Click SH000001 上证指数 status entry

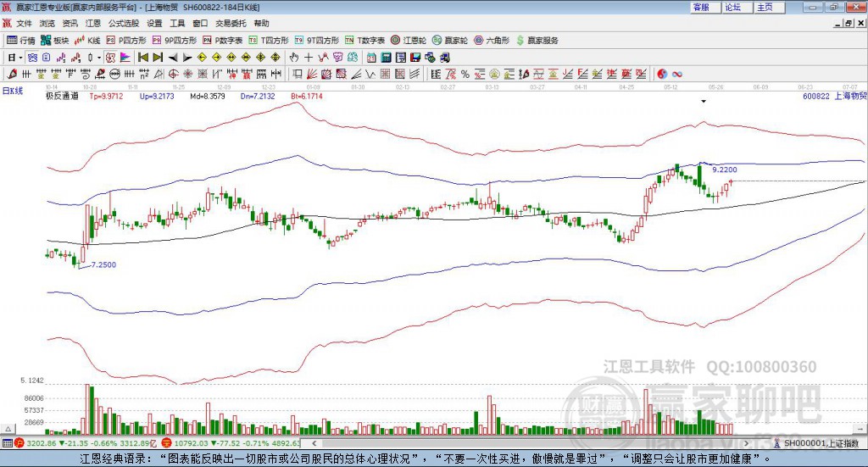821,443
